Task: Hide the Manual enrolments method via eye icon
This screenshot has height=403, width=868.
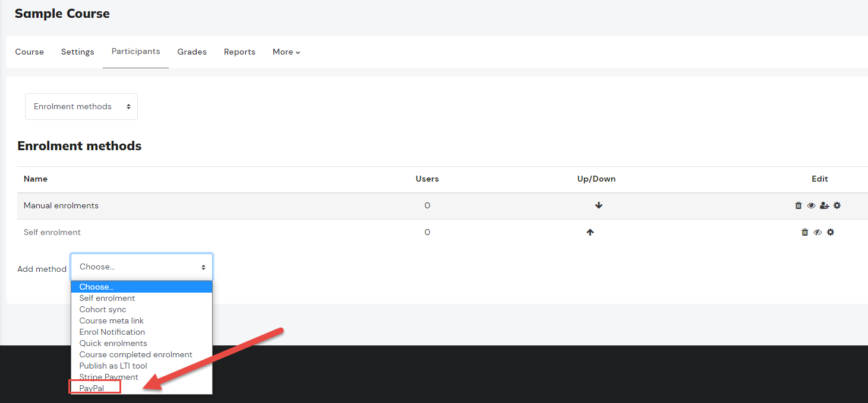Action: pyautogui.click(x=811, y=205)
